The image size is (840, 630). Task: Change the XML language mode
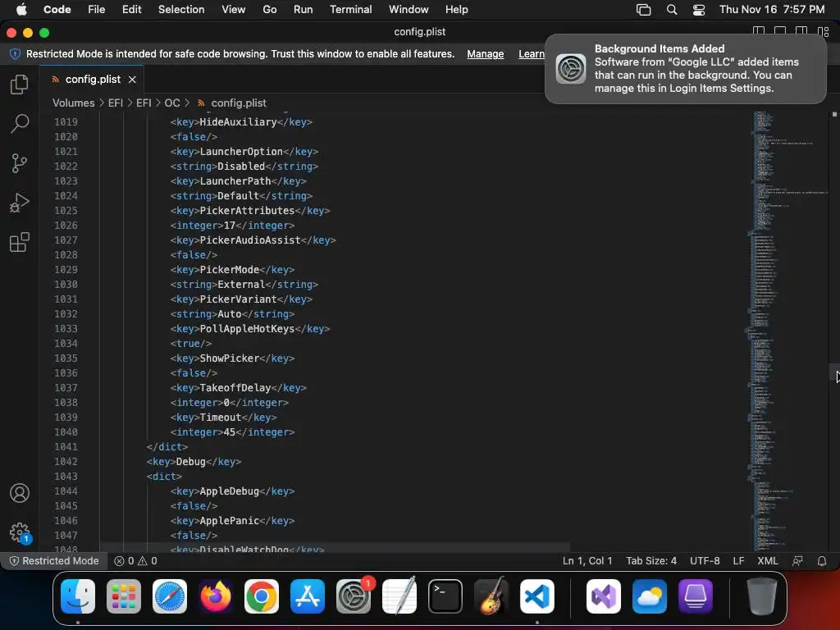(767, 561)
